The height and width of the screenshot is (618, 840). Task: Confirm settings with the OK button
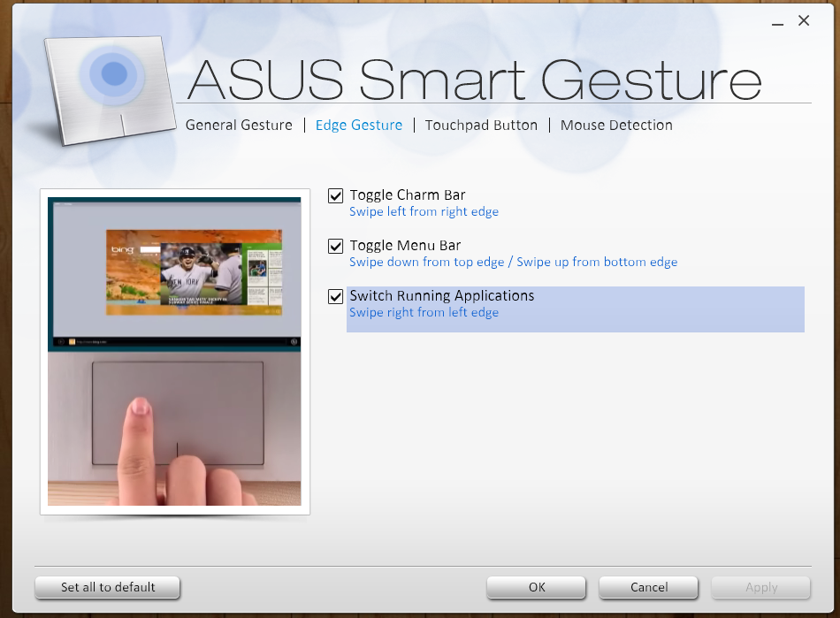[536, 587]
